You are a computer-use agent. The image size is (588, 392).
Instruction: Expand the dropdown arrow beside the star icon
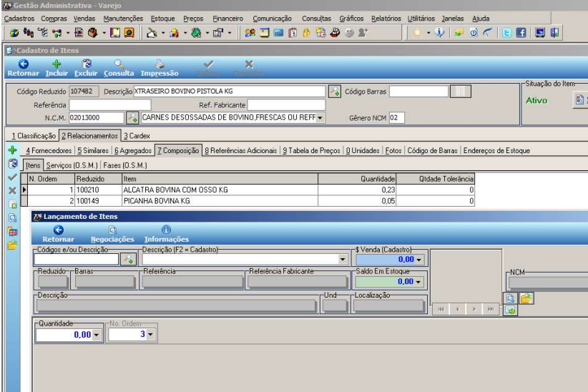(428, 33)
